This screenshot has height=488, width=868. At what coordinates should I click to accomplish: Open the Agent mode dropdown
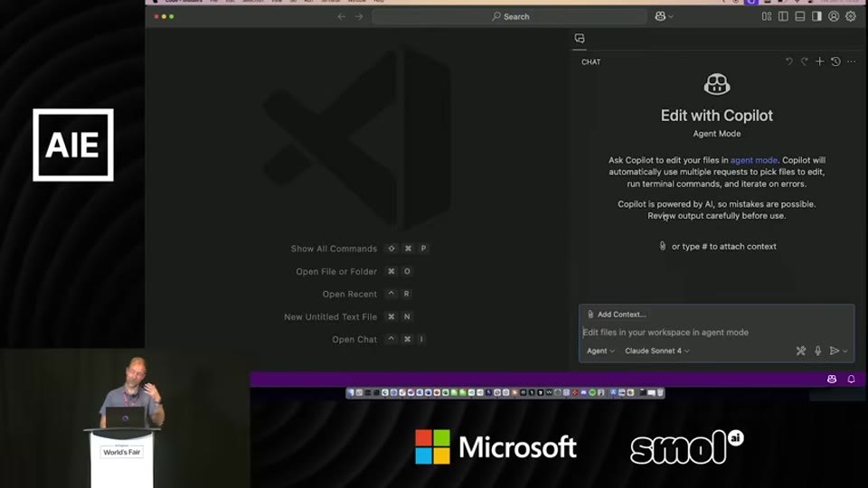click(x=600, y=351)
